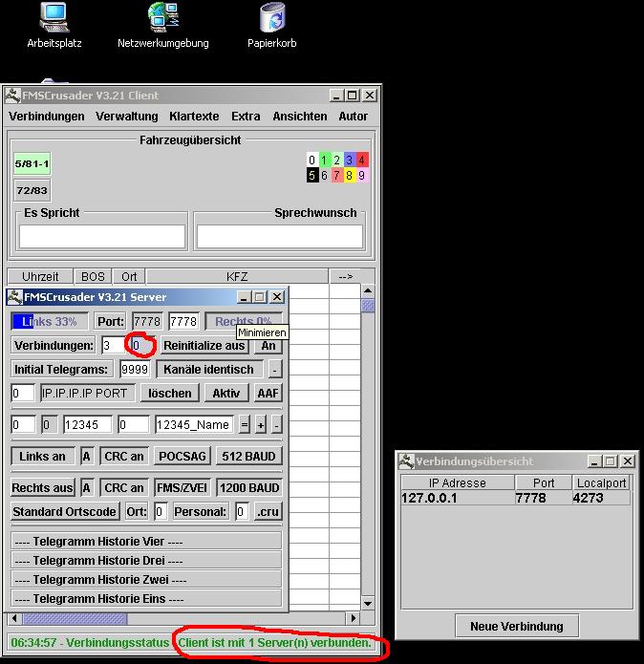Select vehicle tile 72/83
644x664 pixels.
click(32, 190)
